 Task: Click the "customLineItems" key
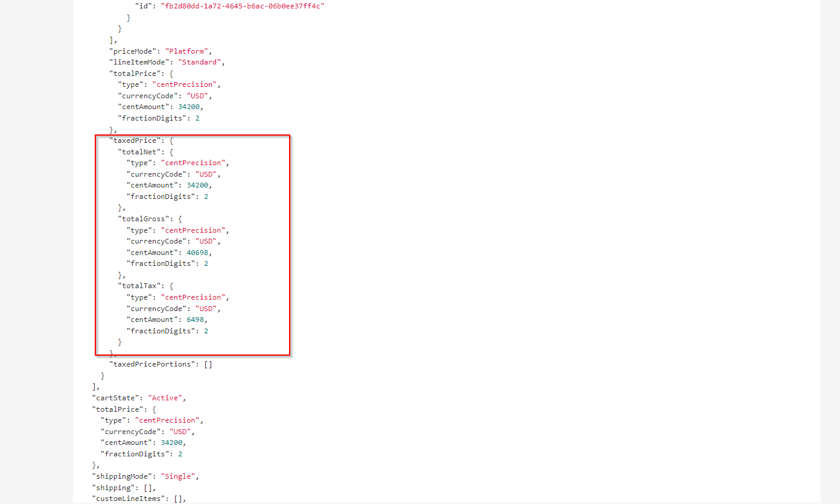[x=129, y=499]
